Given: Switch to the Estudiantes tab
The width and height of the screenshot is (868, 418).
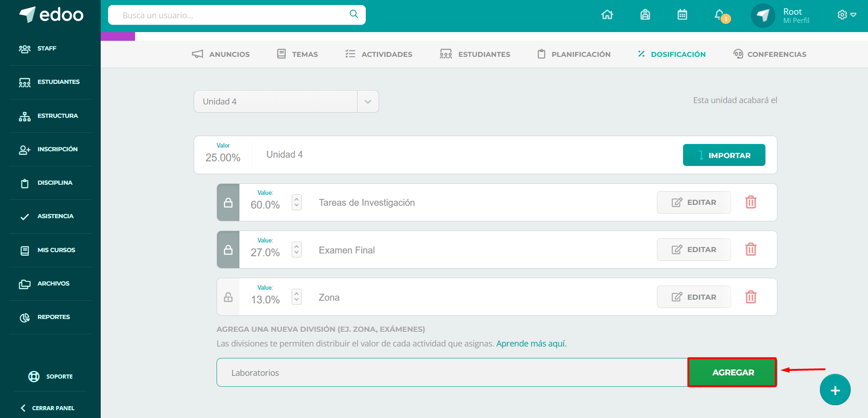Looking at the screenshot, I should [x=475, y=54].
